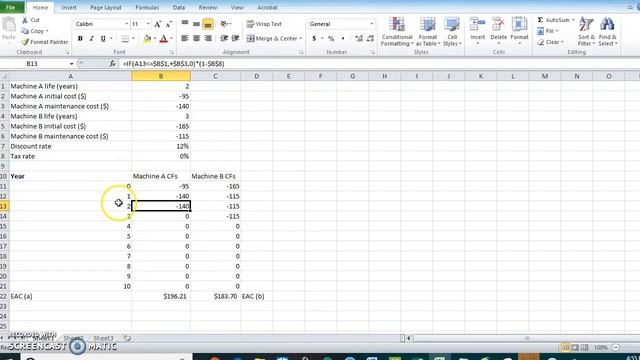Select cell B22 showing $196.21

point(161,296)
